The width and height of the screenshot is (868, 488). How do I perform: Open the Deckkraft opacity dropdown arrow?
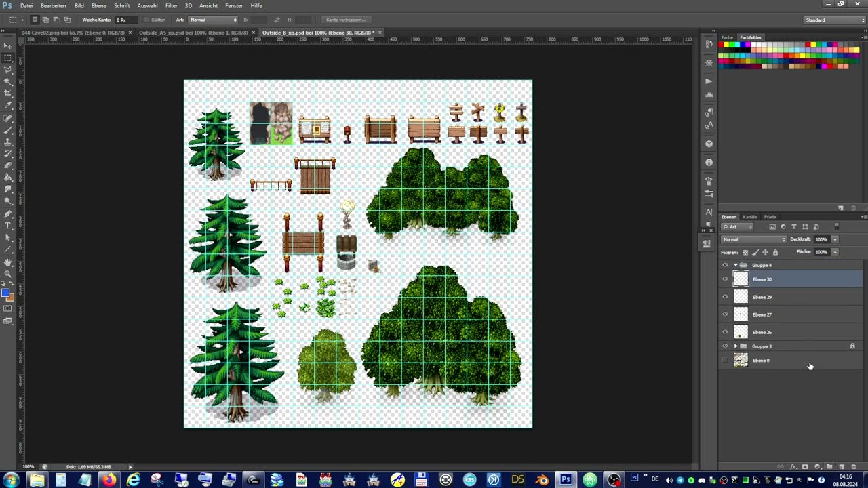[835, 239]
